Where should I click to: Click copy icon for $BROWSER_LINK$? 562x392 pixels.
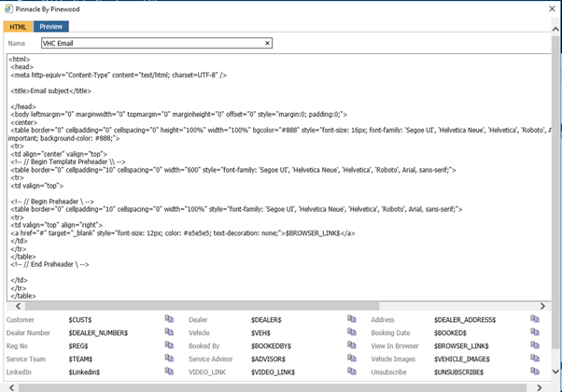click(x=535, y=345)
